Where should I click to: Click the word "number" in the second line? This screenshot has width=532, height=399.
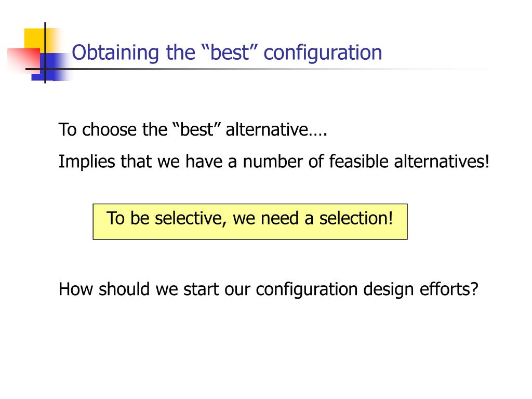tap(272, 162)
